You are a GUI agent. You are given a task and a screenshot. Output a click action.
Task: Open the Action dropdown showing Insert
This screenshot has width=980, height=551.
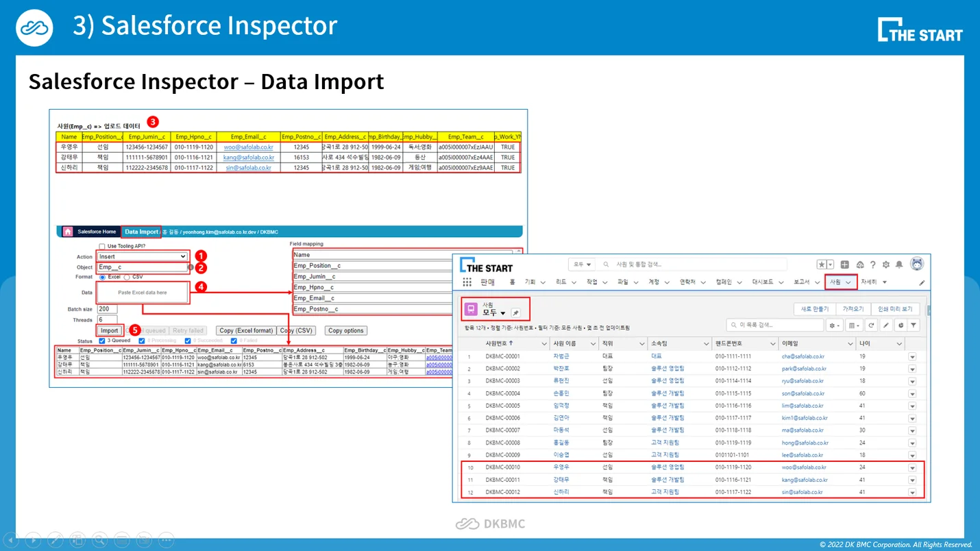click(143, 256)
